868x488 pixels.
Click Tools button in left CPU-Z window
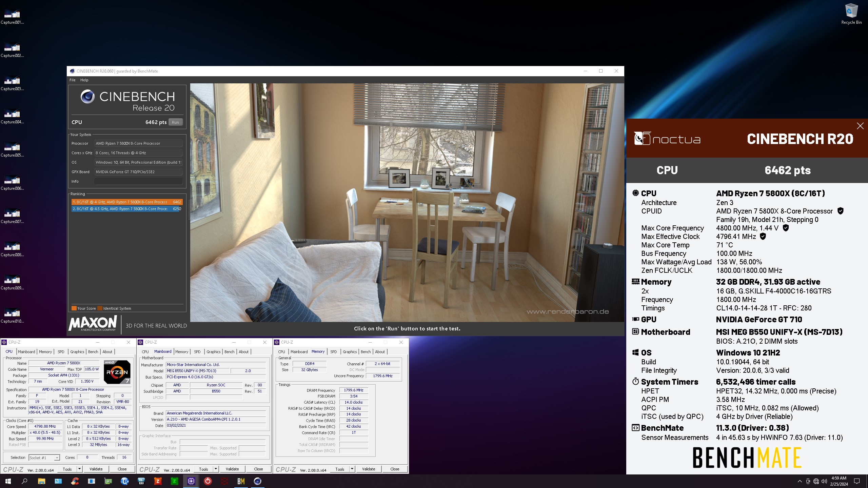pyautogui.click(x=67, y=469)
